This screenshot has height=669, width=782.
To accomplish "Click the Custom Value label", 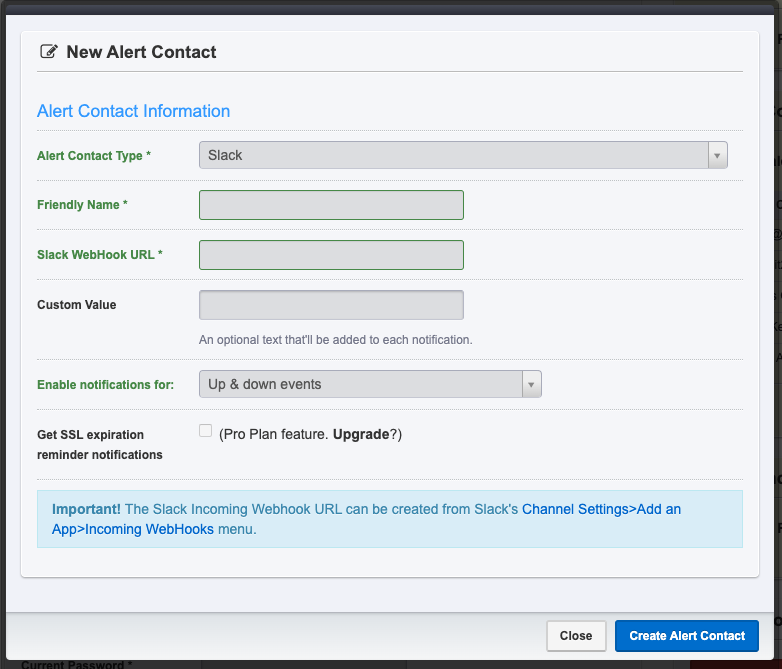I will pos(77,305).
